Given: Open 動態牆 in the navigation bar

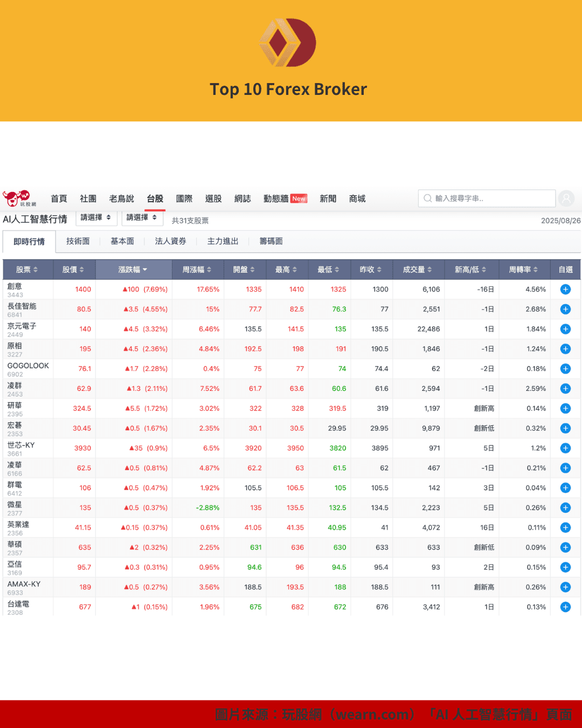Looking at the screenshot, I should (276, 199).
